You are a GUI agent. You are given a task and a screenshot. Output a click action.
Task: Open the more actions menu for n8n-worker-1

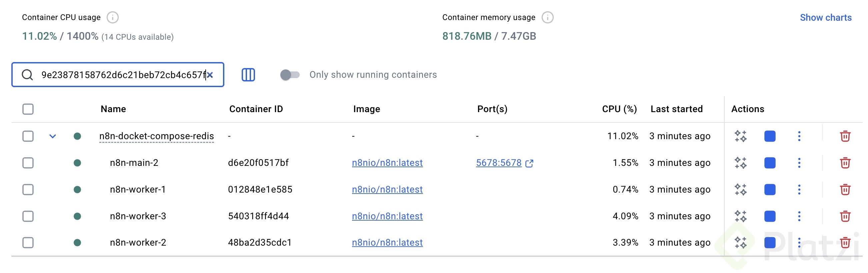click(799, 190)
